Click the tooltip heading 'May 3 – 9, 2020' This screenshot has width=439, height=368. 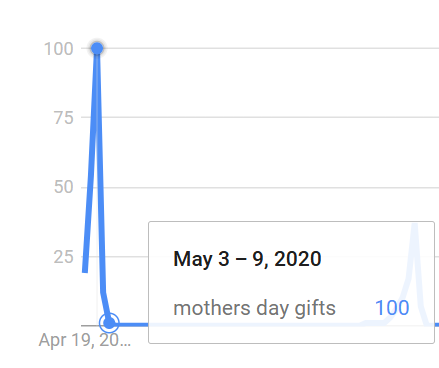tap(247, 259)
